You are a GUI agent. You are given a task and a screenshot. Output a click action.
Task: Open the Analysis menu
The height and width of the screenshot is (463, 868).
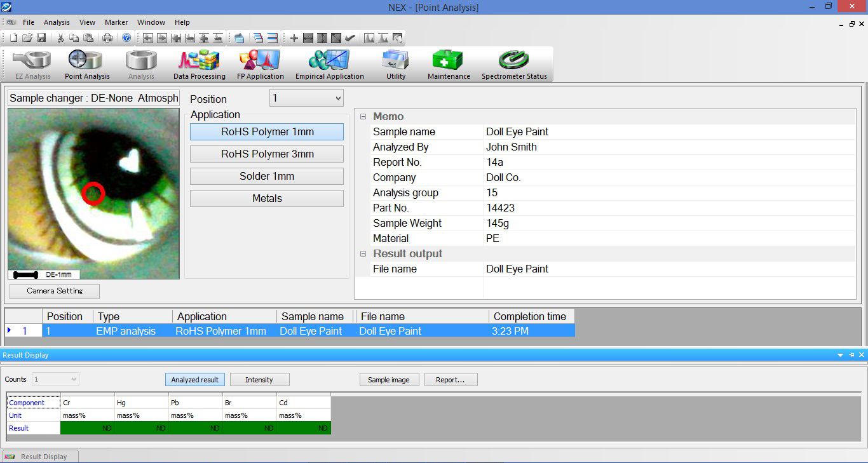click(x=57, y=22)
